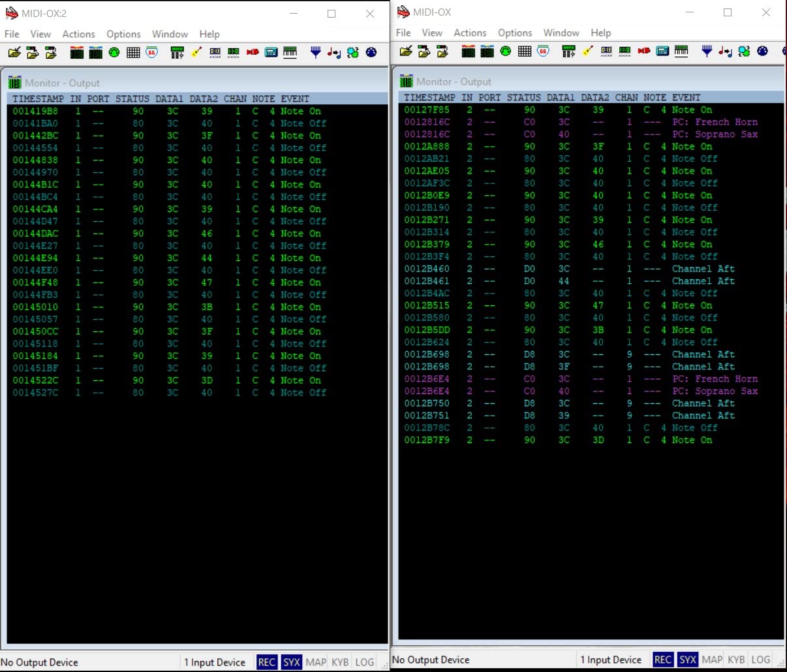
Task: Open the Route 66 port routing icon in MIDI-OX:2
Action: click(152, 53)
